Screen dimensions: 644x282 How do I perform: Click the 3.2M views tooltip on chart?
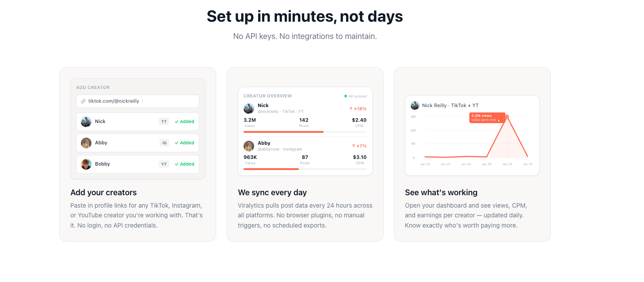[487, 118]
